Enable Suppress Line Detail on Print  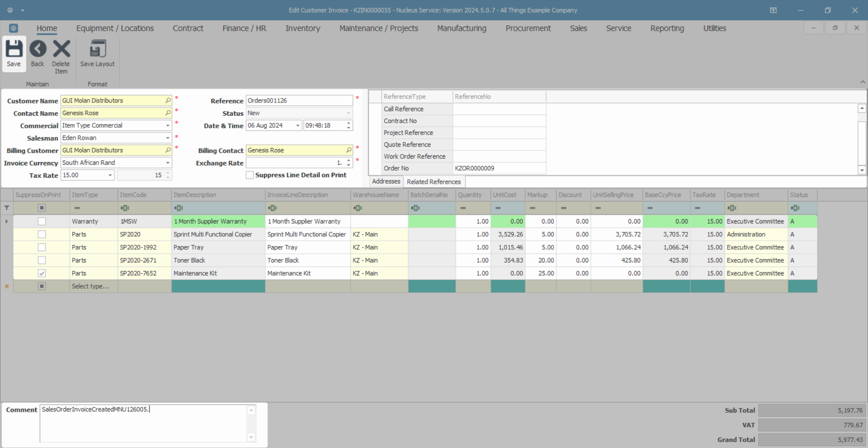250,175
